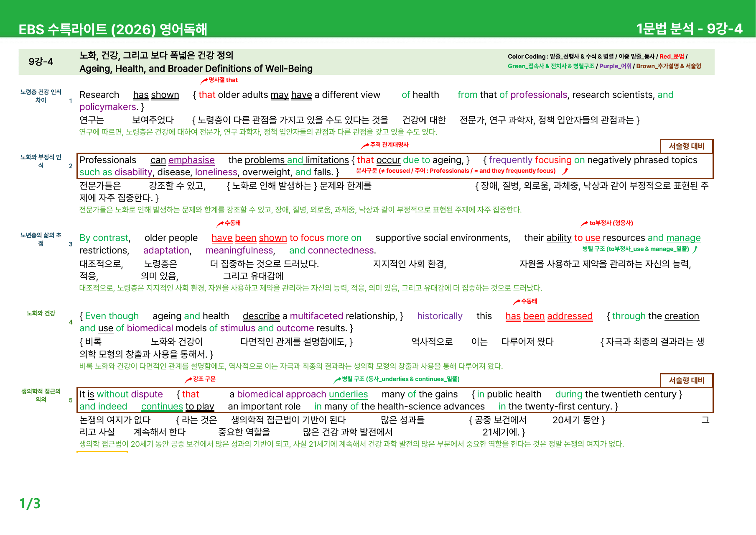Click the underlined 'has shown' in sentence 1
This screenshot has height=535, width=756.
click(x=156, y=95)
